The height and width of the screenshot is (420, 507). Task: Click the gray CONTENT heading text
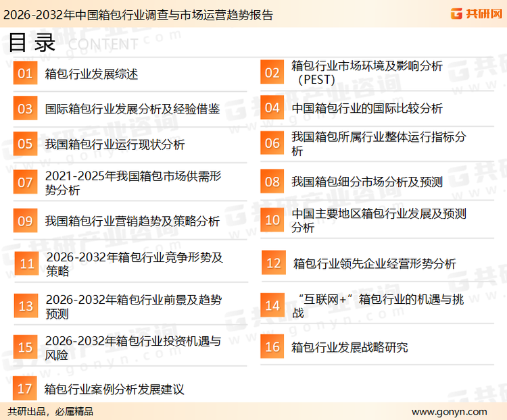(103, 45)
